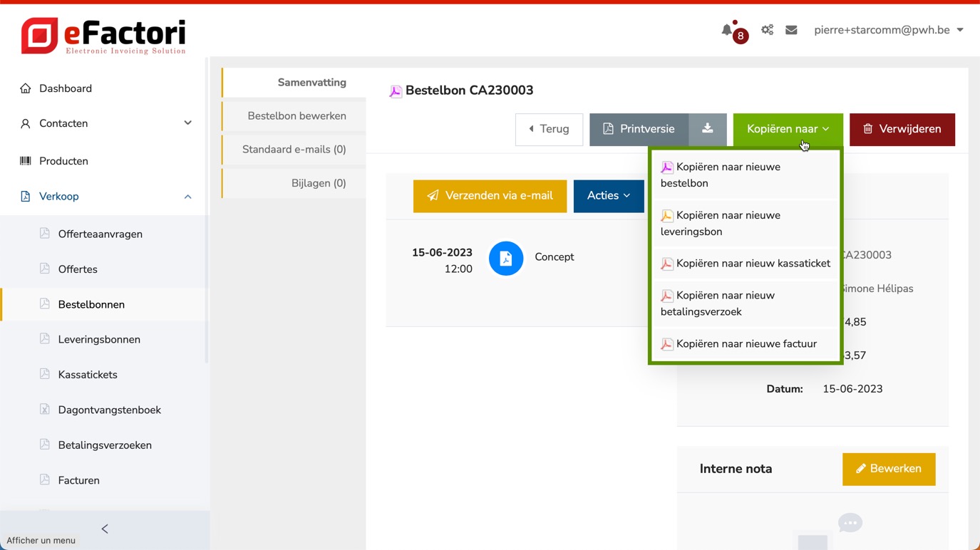Click the red Verwijderen button
Image resolution: width=980 pixels, height=550 pixels.
click(x=902, y=129)
